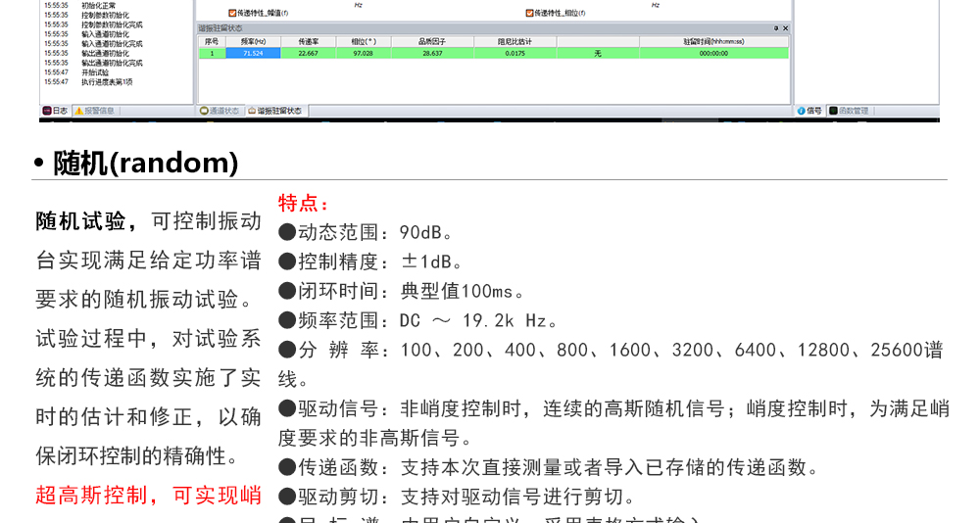
Task: Select the 品质因子 column header
Action: pos(431,42)
